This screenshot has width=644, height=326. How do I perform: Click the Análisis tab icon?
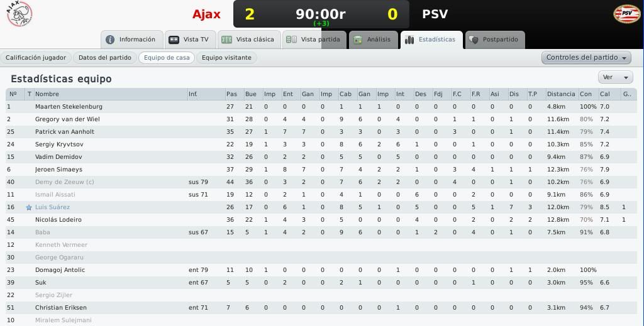point(358,40)
